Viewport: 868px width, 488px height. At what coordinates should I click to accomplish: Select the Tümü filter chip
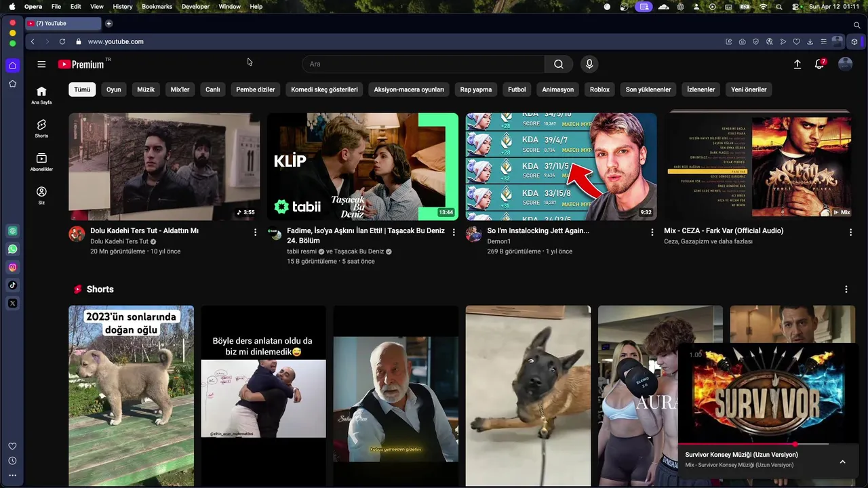82,89
